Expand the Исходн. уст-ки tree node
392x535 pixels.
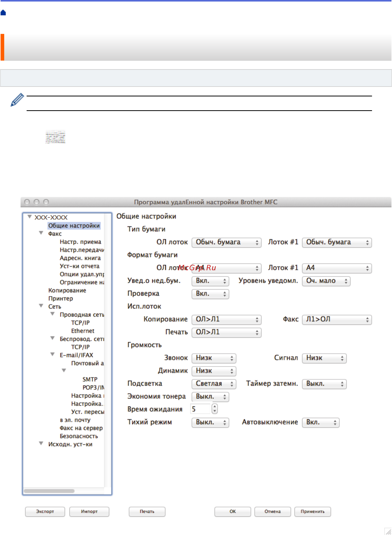[x=41, y=443]
